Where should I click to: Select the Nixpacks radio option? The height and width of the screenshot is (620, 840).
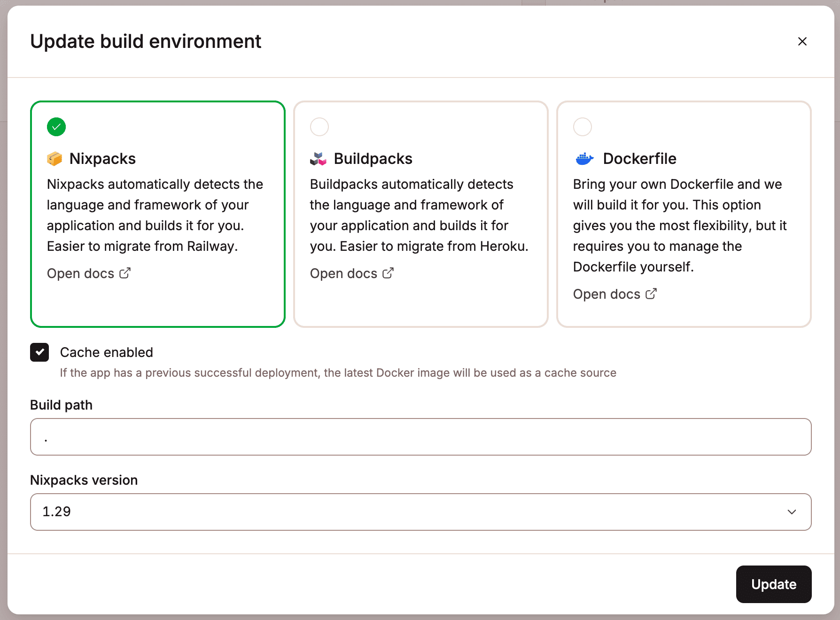point(56,127)
